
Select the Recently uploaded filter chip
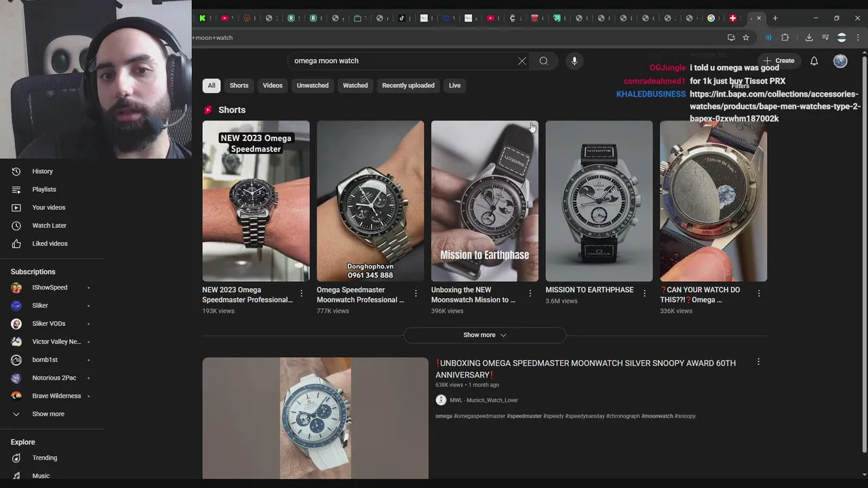pos(408,85)
